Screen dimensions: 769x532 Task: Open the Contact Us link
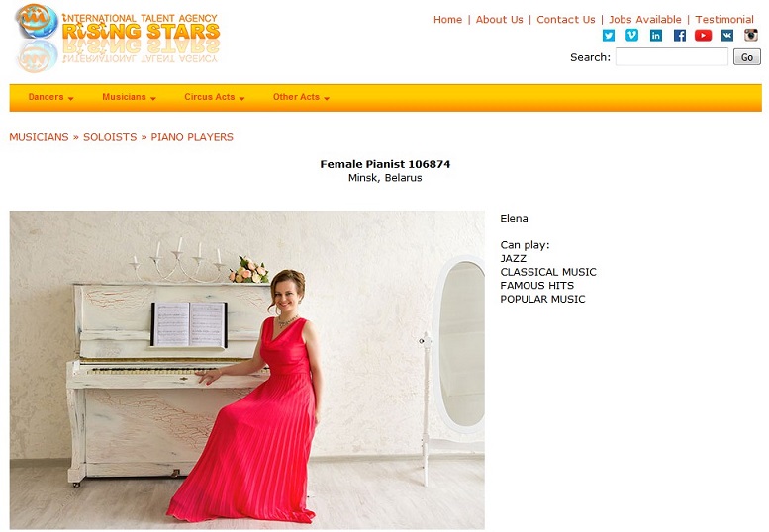(x=566, y=20)
